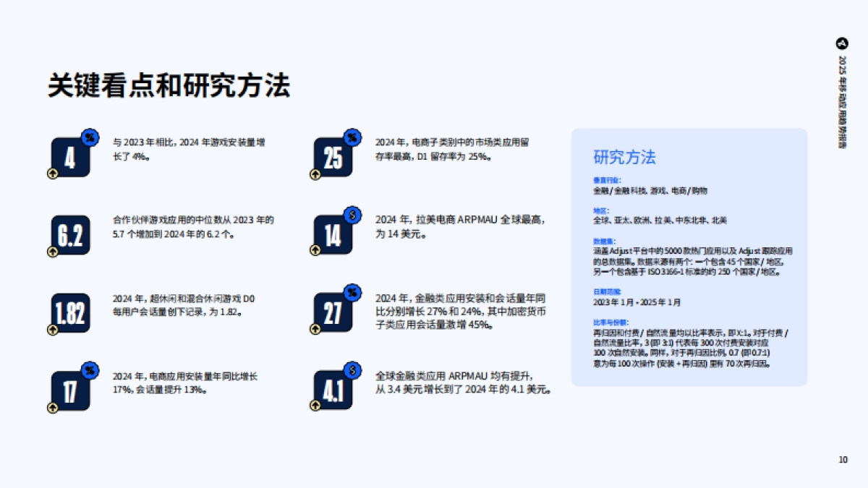Click the Adjust logo in the top-right corner

pyautogui.click(x=841, y=43)
